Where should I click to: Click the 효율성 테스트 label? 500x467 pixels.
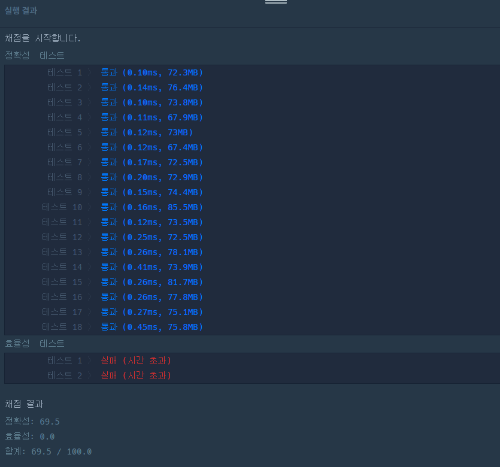34,343
